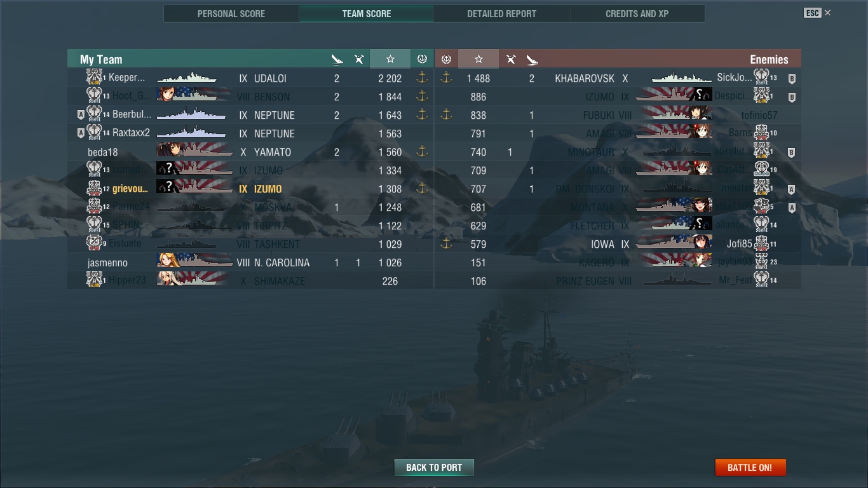The height and width of the screenshot is (488, 868).
Task: Open the Personal Score tab
Action: [231, 13]
